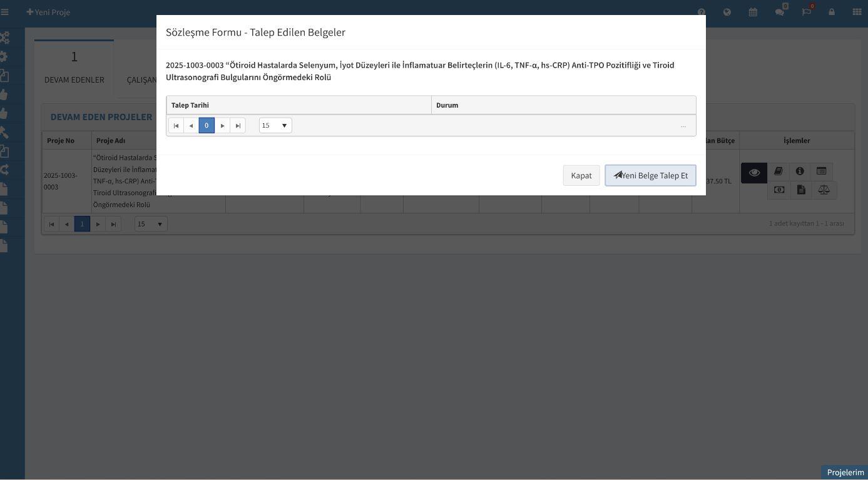This screenshot has height=480, width=868.
Task: Click the lock icon in top bar
Action: (832, 12)
